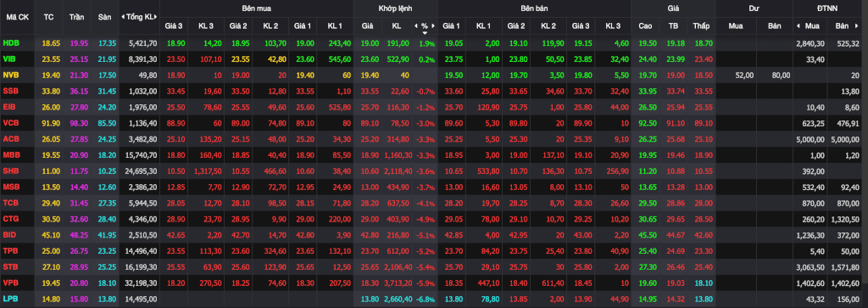Screen dimensions: 868x308
Task: Click the right arrow next to % column
Action: (433, 25)
